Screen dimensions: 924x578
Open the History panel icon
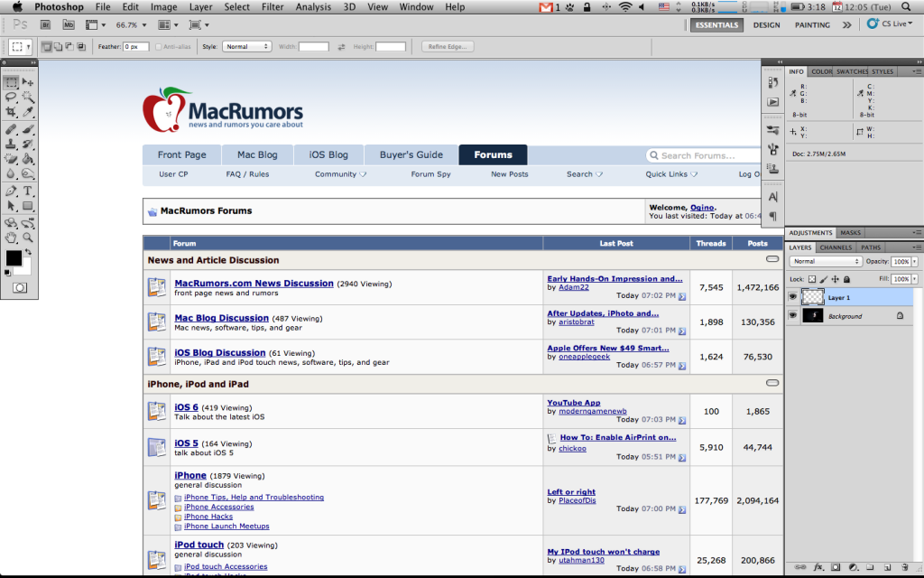click(772, 82)
